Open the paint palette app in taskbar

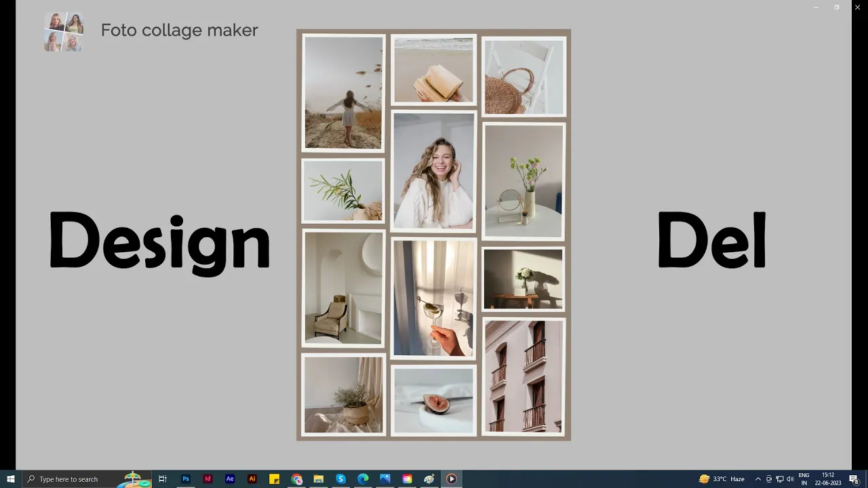click(x=429, y=479)
